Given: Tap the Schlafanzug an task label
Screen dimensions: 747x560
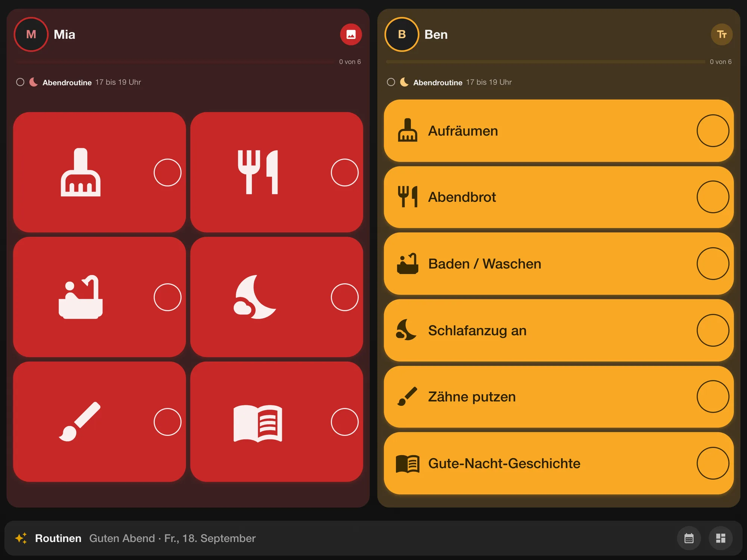Looking at the screenshot, I should pyautogui.click(x=477, y=331).
